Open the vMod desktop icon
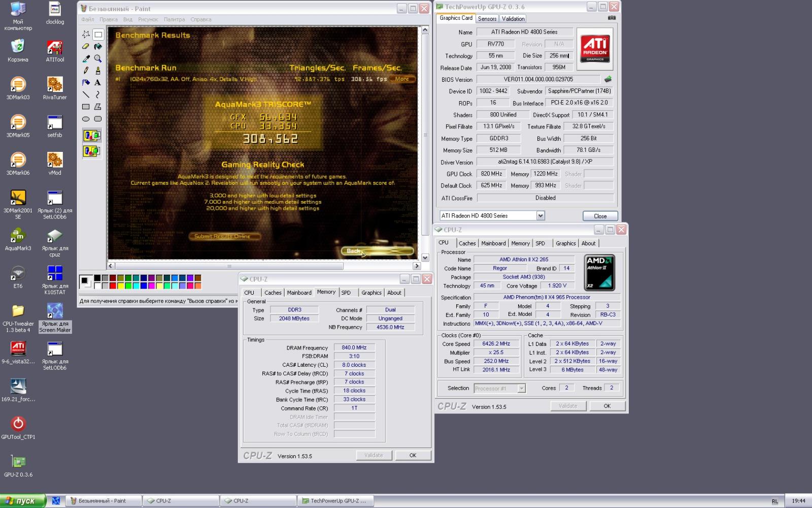The height and width of the screenshot is (508, 812). click(55, 164)
